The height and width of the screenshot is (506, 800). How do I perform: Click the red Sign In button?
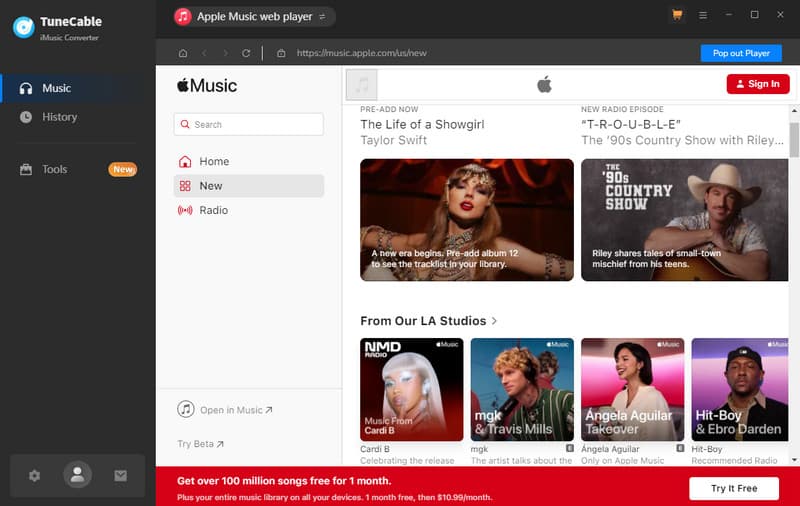click(758, 84)
